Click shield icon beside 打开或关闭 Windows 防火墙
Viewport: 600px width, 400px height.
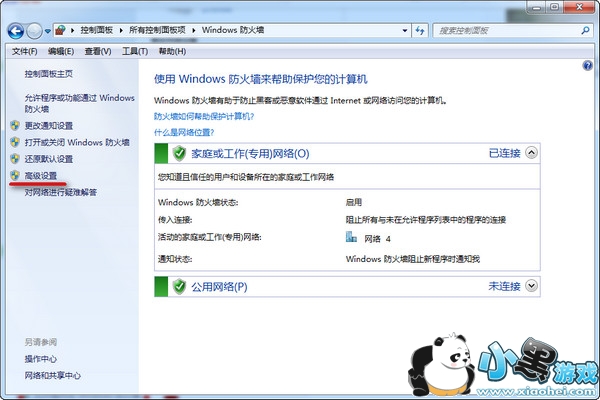point(15,142)
